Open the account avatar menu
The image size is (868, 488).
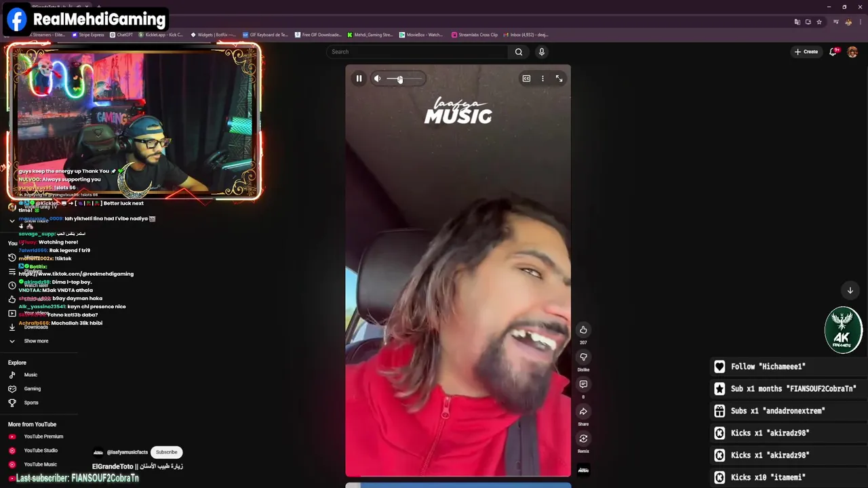click(852, 52)
